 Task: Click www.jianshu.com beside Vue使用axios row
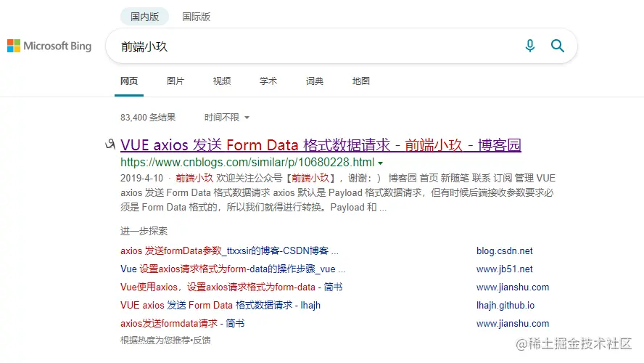[513, 287]
